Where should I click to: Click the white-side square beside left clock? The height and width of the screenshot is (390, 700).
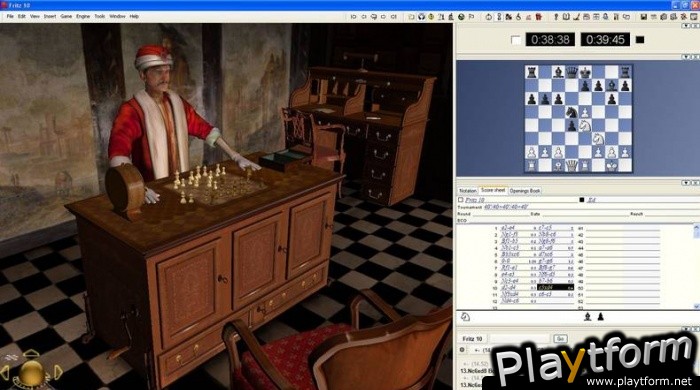516,40
